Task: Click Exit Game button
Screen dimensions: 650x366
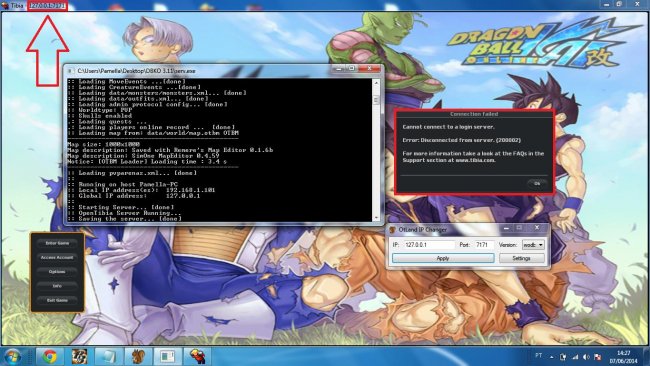Action: tap(57, 300)
